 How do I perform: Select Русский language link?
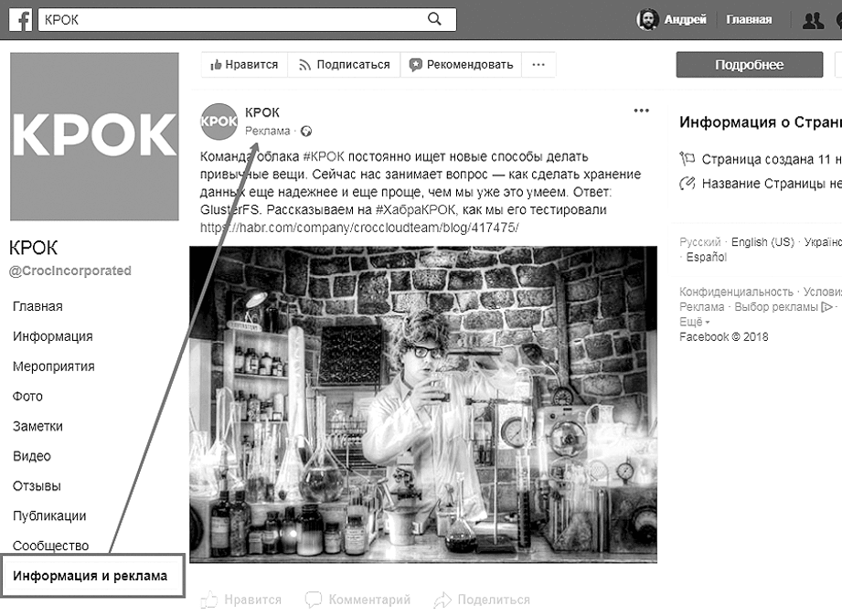coord(700,242)
